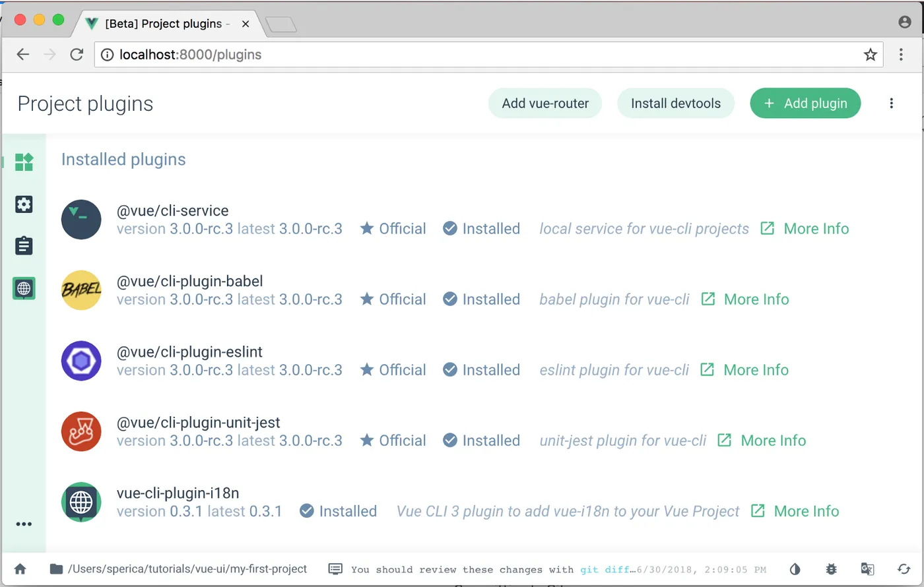Click the green Add plugin button
This screenshot has width=924, height=587.
coord(805,104)
